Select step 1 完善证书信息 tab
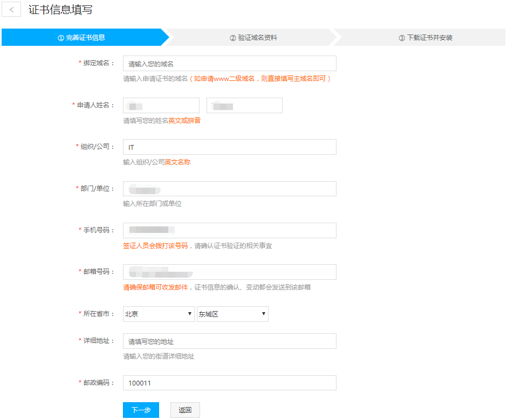 (x=81, y=38)
